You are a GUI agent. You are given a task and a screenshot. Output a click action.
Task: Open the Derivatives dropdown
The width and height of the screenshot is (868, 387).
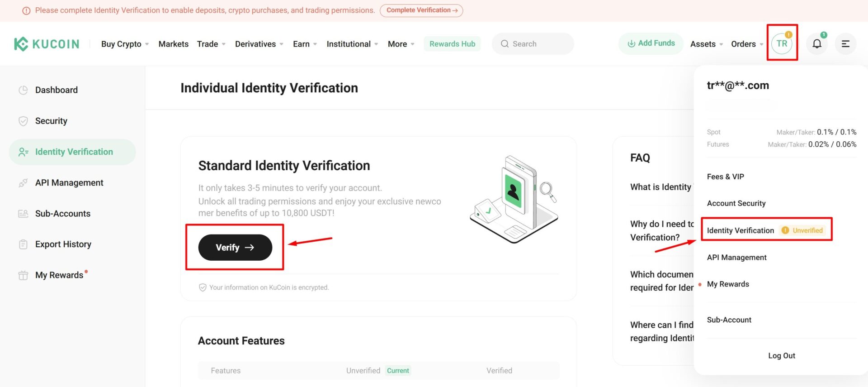pyautogui.click(x=259, y=44)
